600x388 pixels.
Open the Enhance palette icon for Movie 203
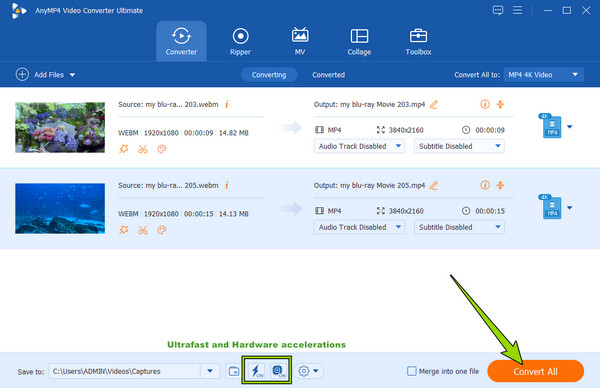pos(162,149)
